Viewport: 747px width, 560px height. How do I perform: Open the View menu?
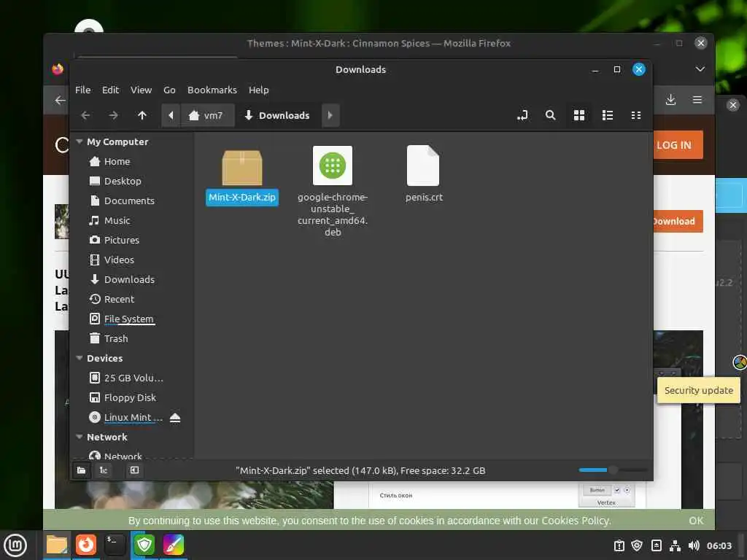tap(142, 90)
